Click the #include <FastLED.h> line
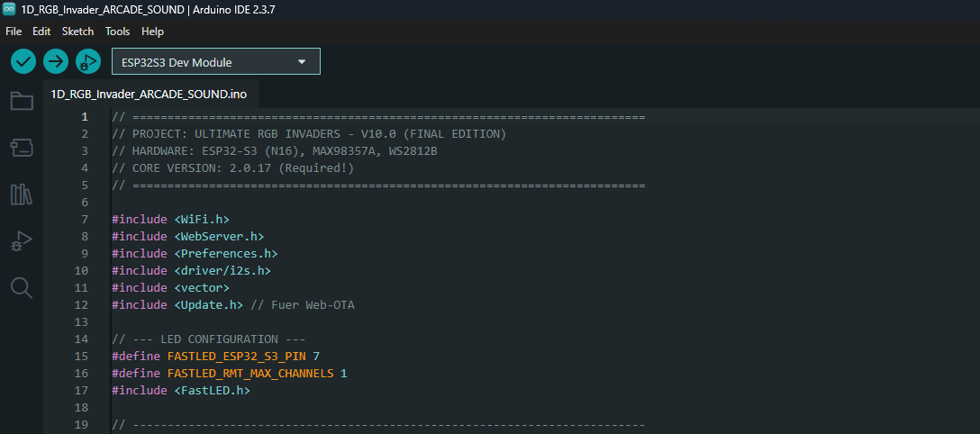The width and height of the screenshot is (980, 434). 181,391
